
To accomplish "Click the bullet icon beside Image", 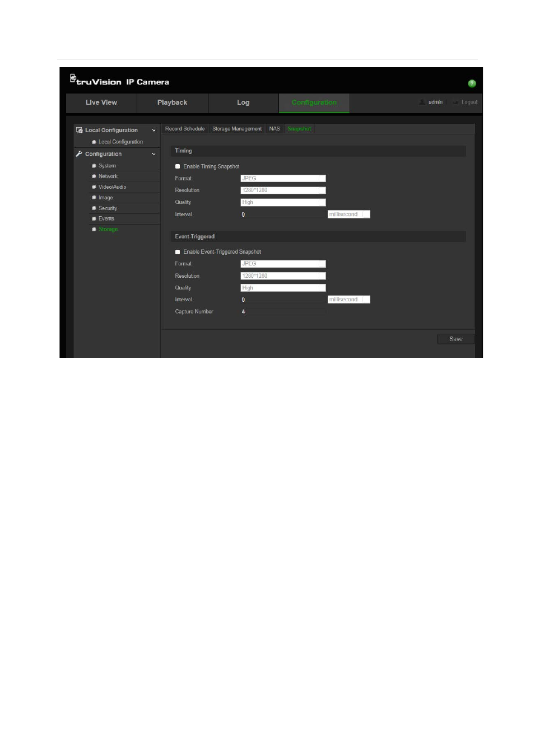I will pyautogui.click(x=94, y=198).
